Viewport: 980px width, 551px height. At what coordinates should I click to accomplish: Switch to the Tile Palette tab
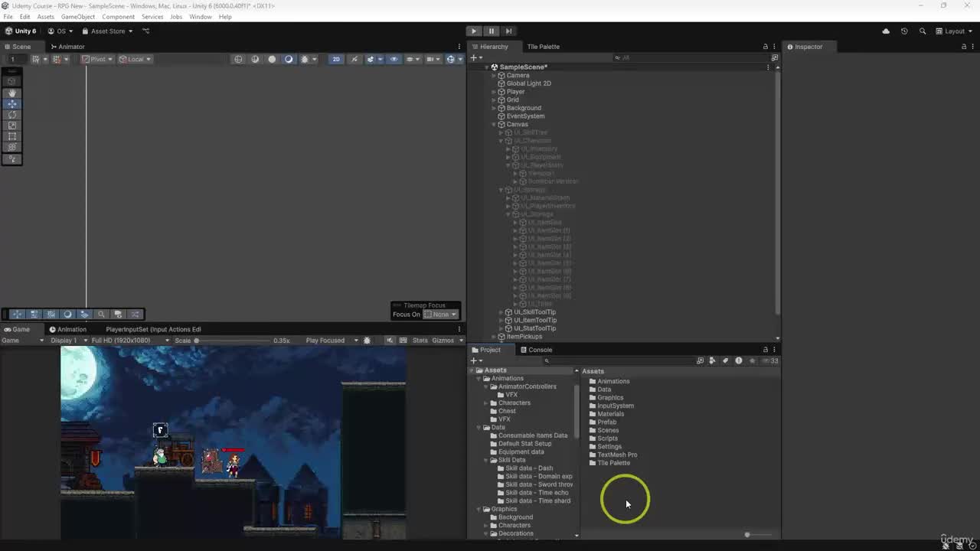[543, 47]
